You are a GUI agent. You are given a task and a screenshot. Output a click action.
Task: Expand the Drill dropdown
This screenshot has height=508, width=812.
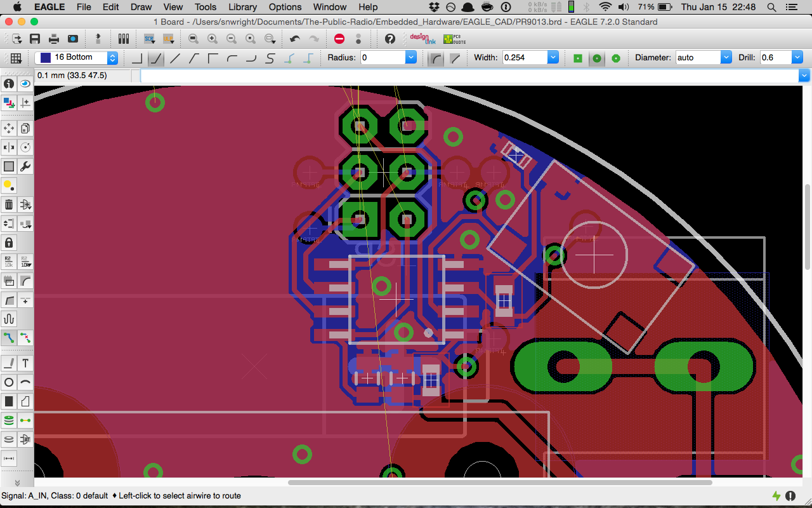[797, 58]
